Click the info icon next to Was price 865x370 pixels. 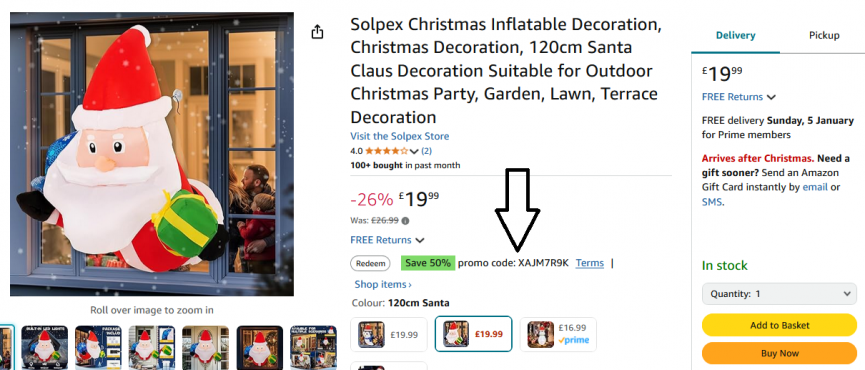[405, 221]
